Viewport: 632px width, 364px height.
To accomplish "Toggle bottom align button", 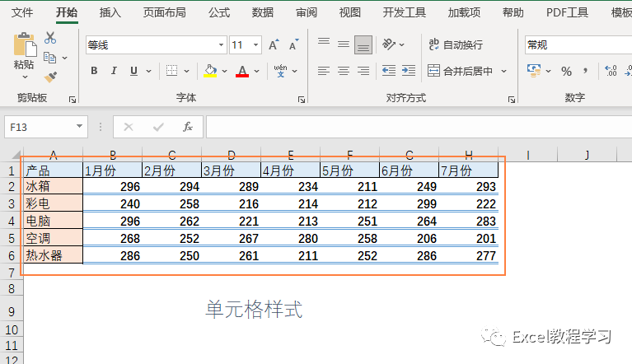I will pos(363,44).
